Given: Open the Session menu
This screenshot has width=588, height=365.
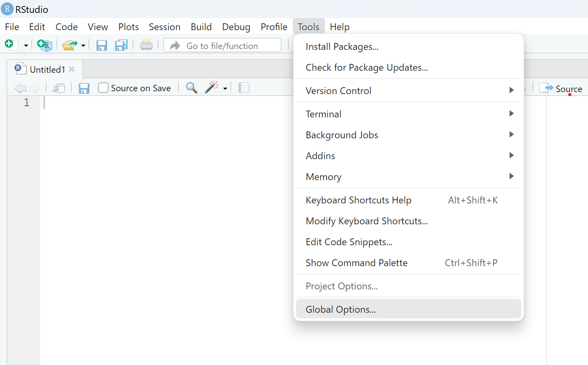Looking at the screenshot, I should point(164,27).
